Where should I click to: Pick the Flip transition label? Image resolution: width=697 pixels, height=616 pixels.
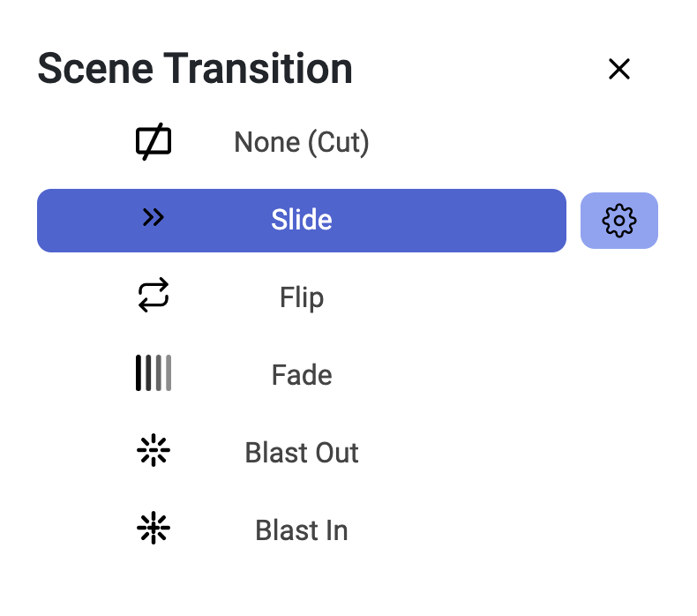pyautogui.click(x=302, y=298)
